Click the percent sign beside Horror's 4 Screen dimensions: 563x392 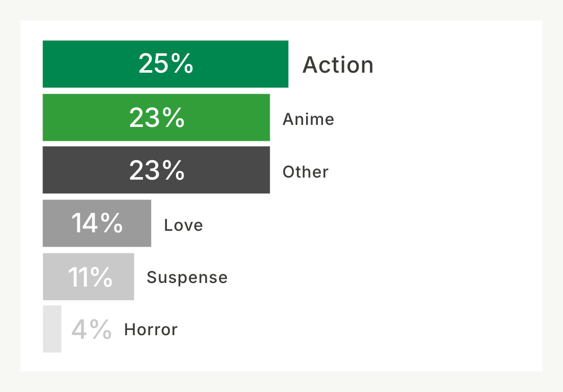(100, 329)
